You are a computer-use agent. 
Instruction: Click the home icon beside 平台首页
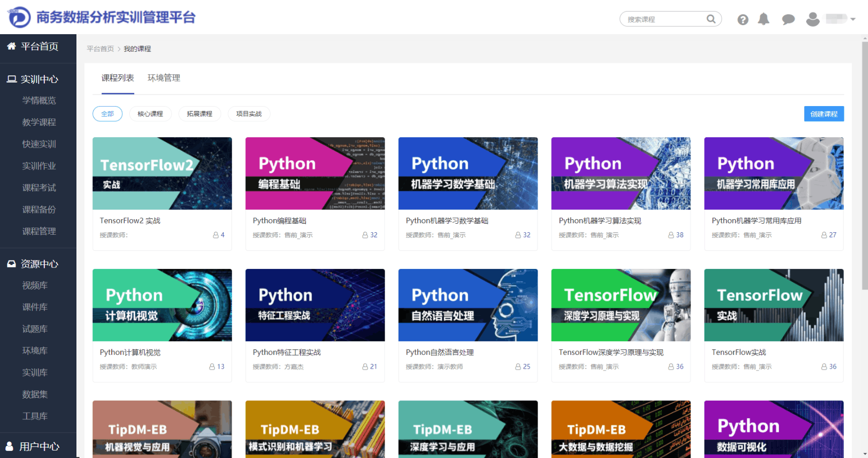coord(11,46)
